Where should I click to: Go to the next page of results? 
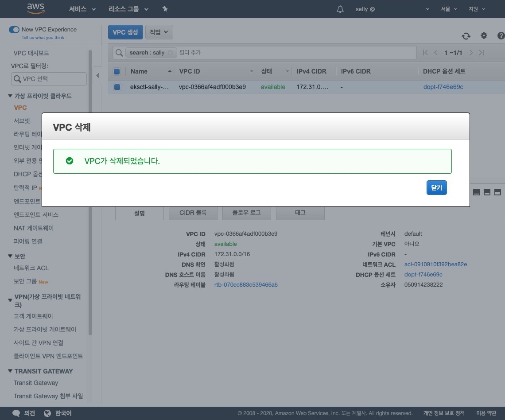pos(471,53)
